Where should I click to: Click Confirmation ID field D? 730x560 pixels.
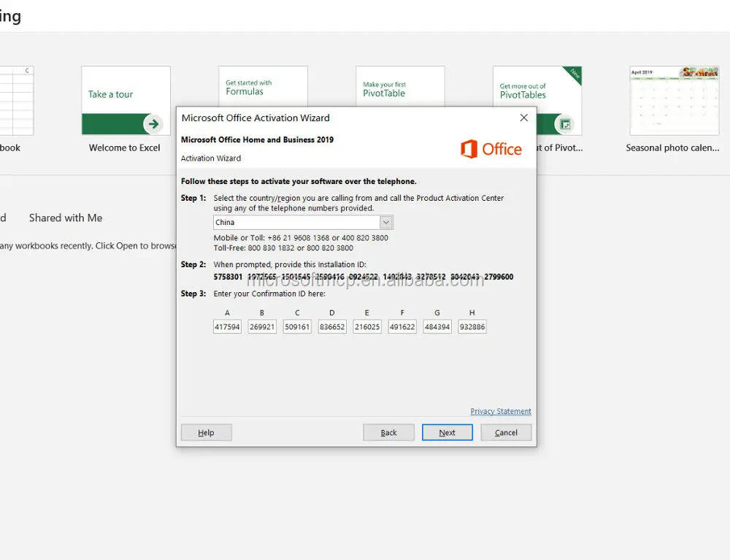click(332, 327)
